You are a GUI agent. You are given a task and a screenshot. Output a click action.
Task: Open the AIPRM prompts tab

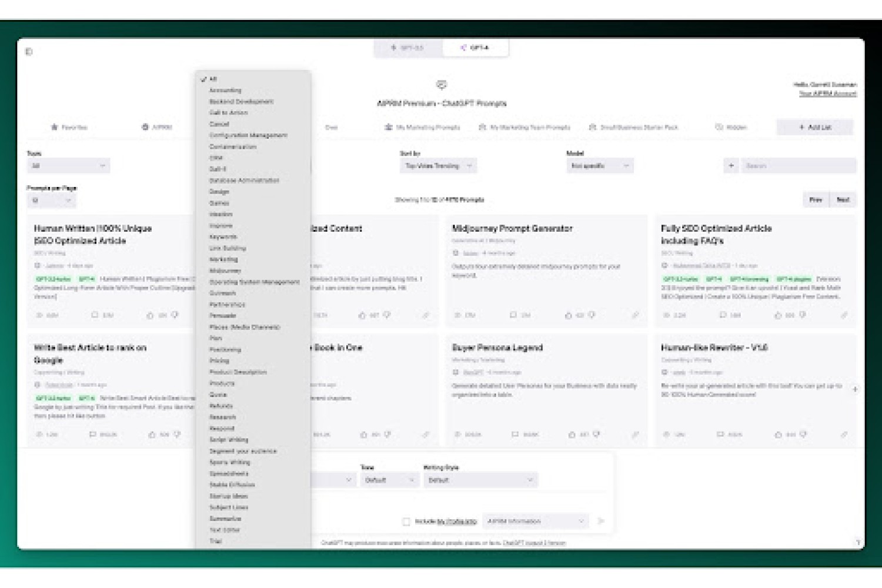coord(157,127)
